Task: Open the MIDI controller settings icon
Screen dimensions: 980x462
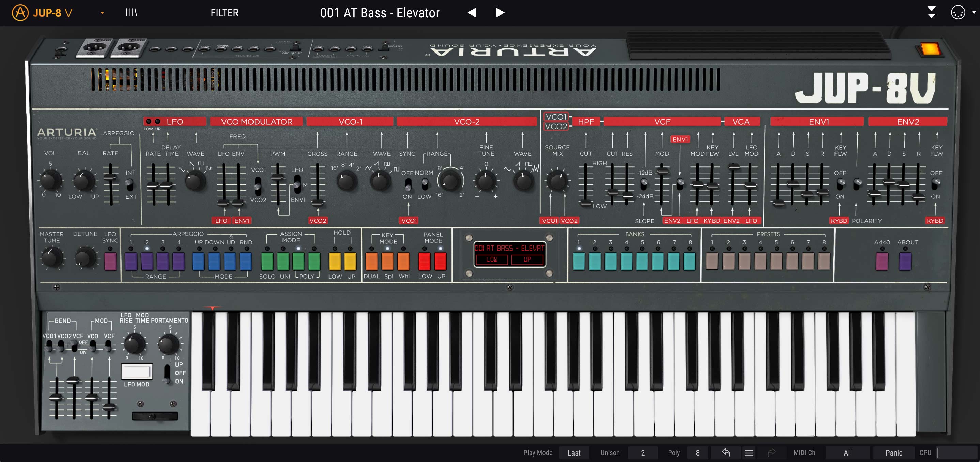Action: click(958, 13)
